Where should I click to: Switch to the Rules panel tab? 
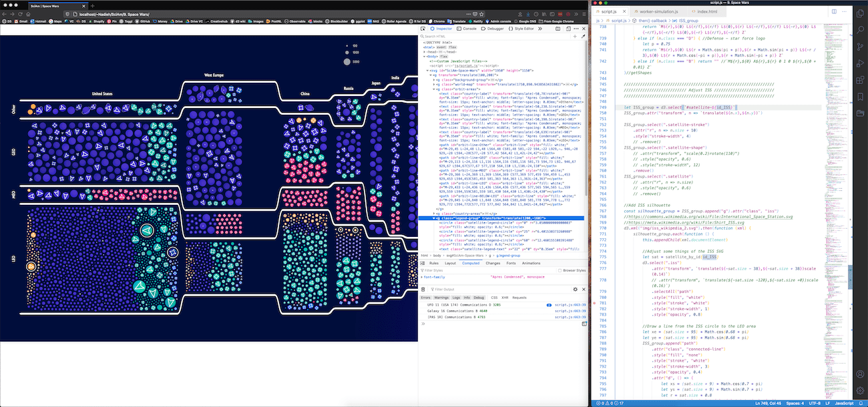click(433, 263)
